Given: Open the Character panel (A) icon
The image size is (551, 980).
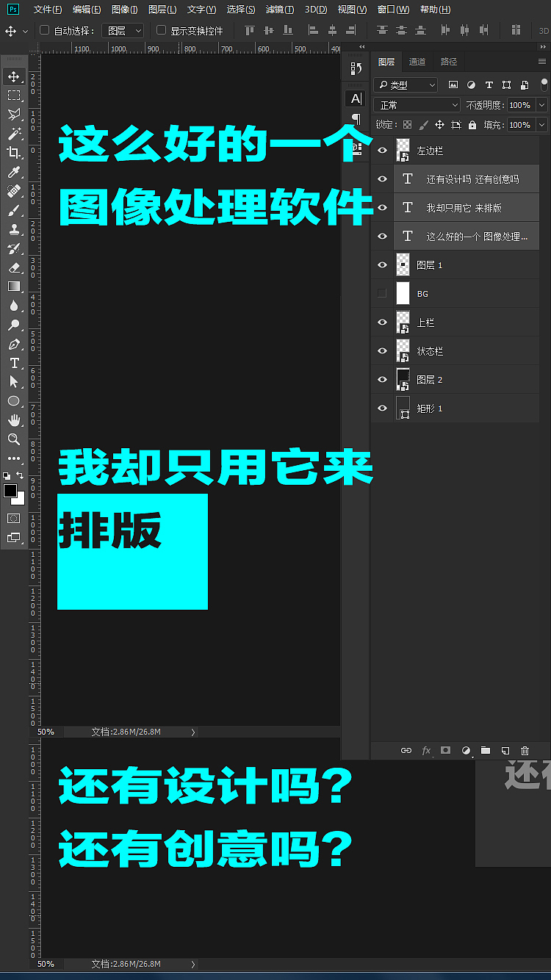Looking at the screenshot, I should pyautogui.click(x=356, y=99).
